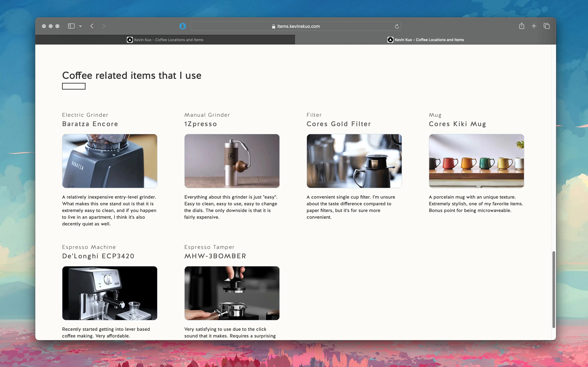The height and width of the screenshot is (367, 588).
Task: Click the page vertical scrollbar thumb
Action: coord(554,289)
